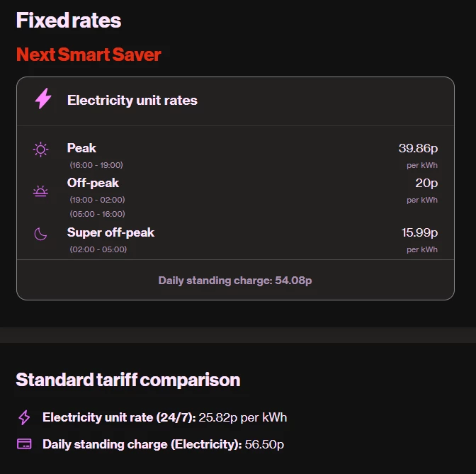Viewport: 476px width, 474px height.
Task: Click the (16:00 - 19:00) peak time range
Action: click(x=96, y=165)
